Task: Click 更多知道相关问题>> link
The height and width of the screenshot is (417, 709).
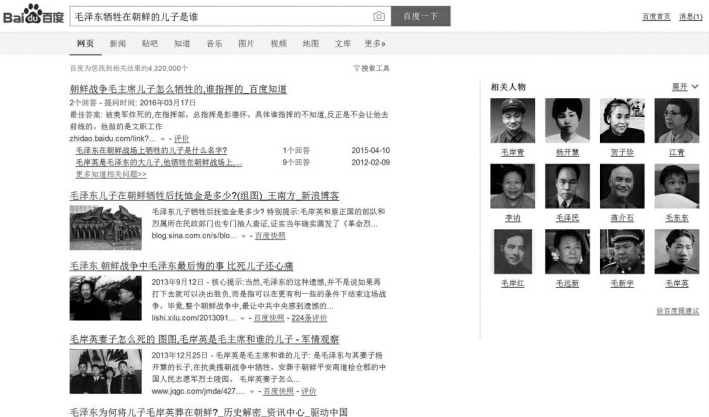Action: (x=111, y=174)
